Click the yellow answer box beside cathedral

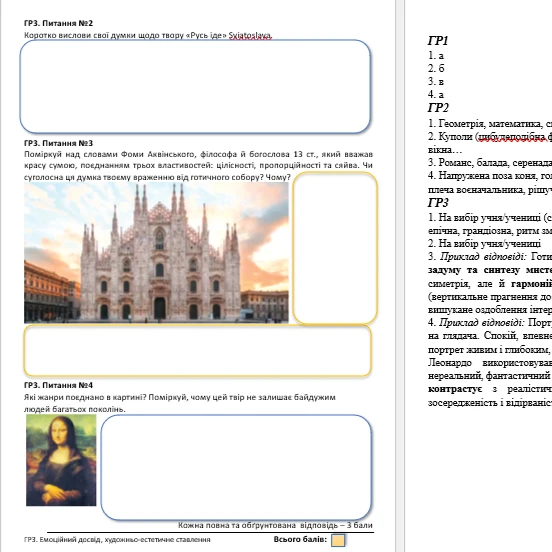[x=335, y=248]
